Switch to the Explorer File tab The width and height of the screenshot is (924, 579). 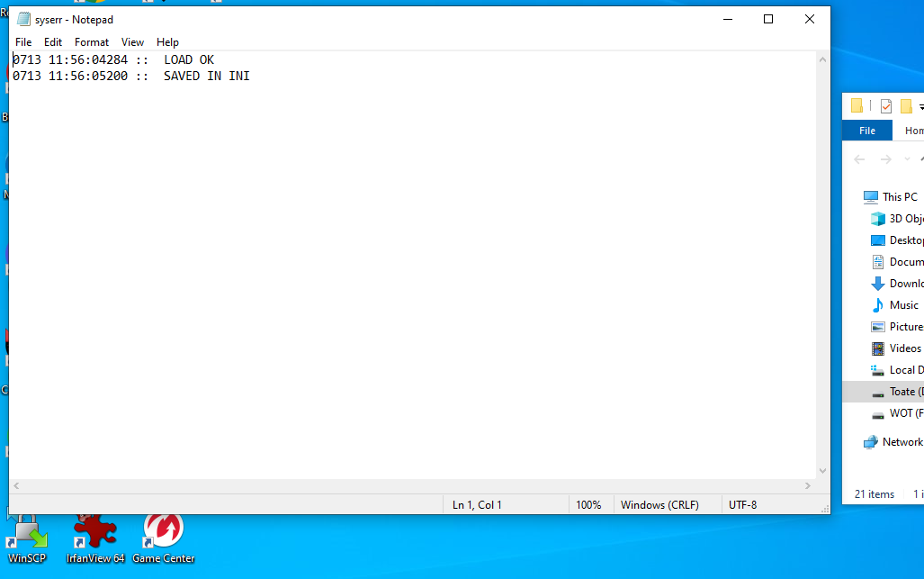tap(866, 131)
